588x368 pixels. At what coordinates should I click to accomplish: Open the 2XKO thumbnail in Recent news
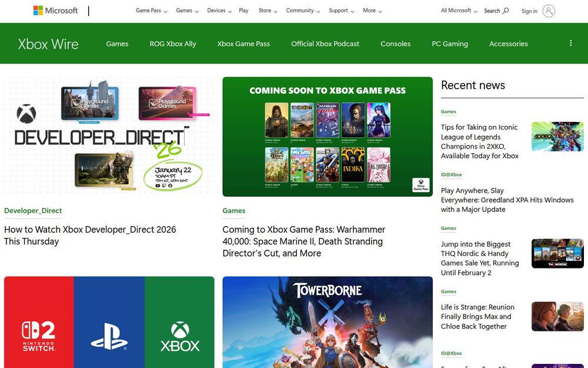557,137
